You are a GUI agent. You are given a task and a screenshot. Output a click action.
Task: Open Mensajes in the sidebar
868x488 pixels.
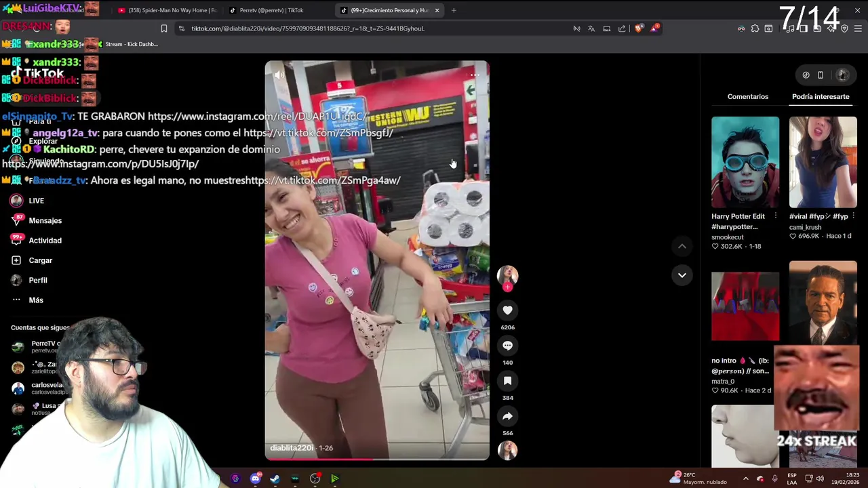[37, 220]
